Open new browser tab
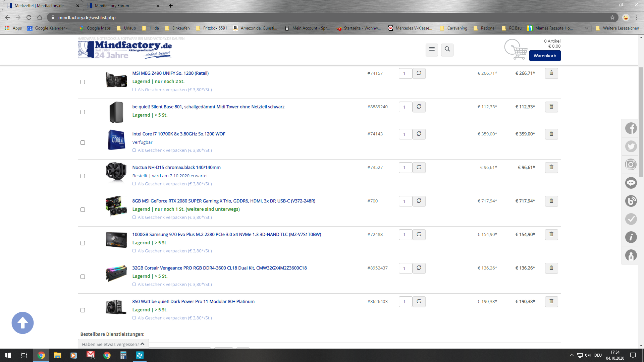 [170, 6]
